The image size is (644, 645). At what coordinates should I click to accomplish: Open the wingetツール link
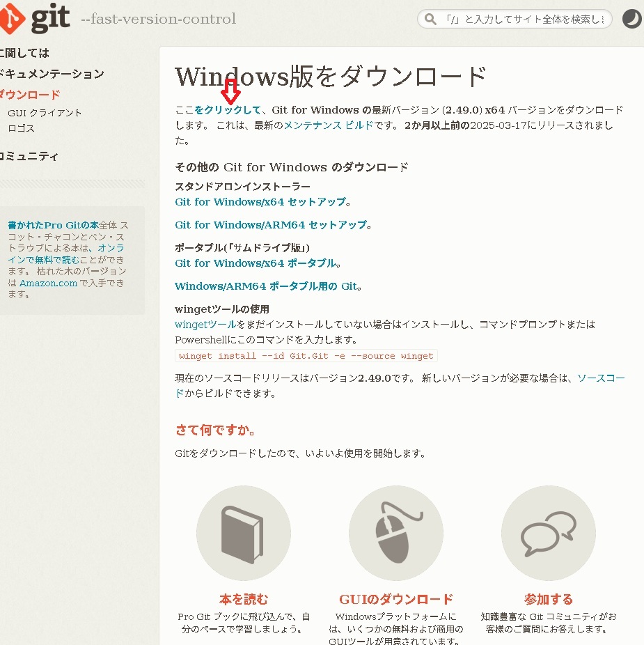coord(205,325)
